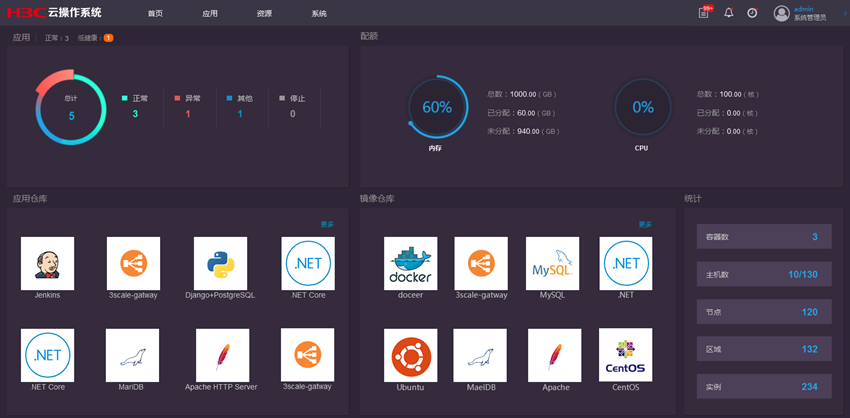Viewport: 850px width, 418px height.
Task: Click 更多 link in 应用仓库
Action: 327,224
